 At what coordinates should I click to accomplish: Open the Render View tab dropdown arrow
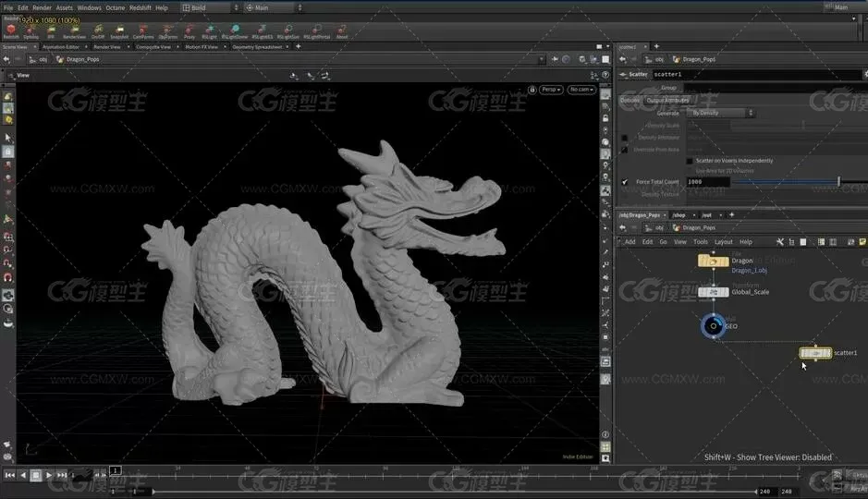point(128,47)
